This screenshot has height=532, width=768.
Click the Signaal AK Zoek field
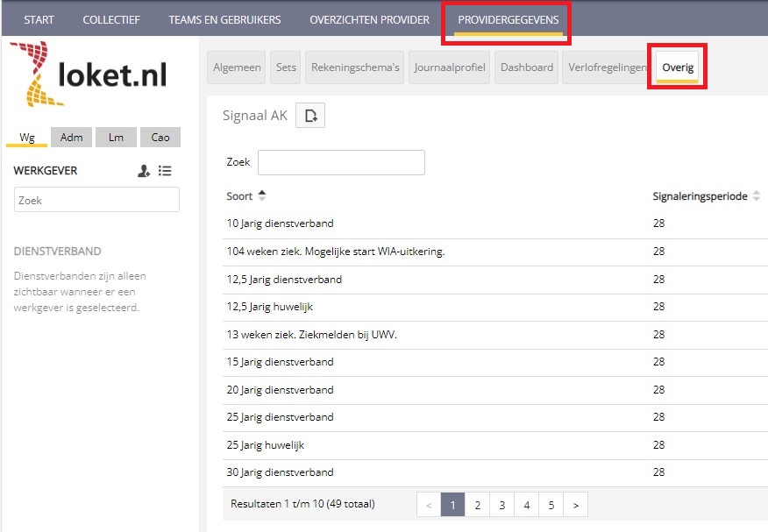click(341, 162)
